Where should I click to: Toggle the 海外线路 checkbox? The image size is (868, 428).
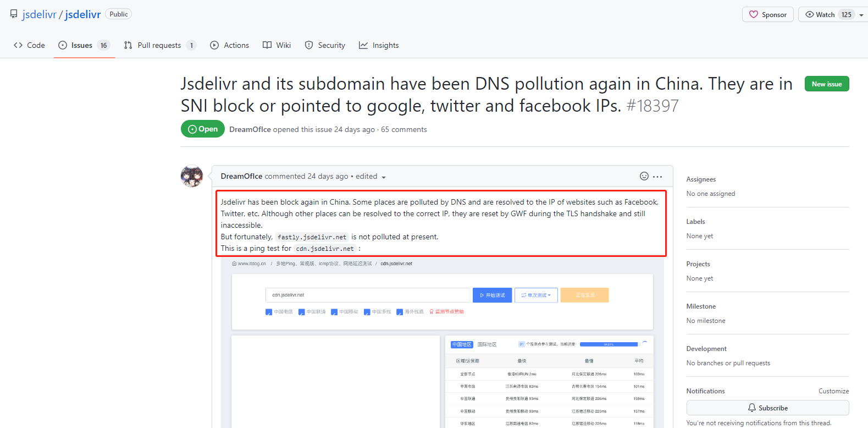400,312
